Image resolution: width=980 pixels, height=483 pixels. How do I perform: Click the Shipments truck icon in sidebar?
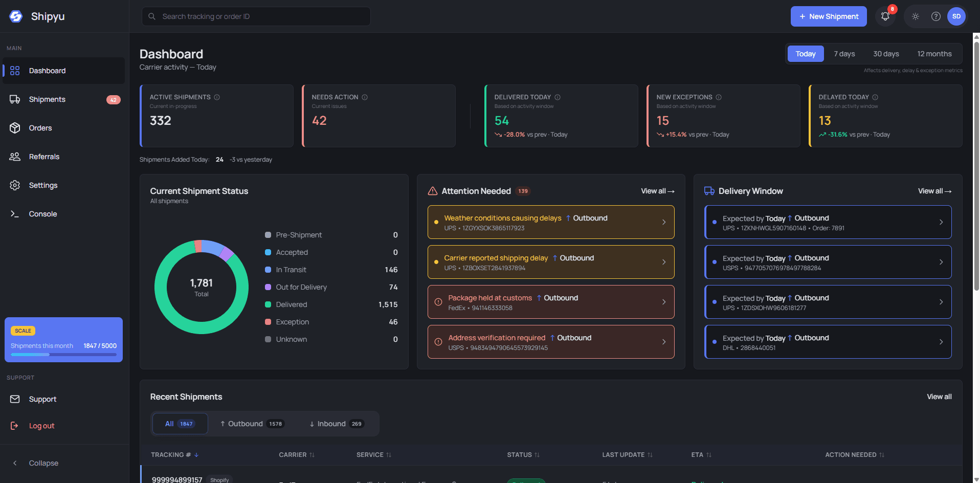click(15, 99)
